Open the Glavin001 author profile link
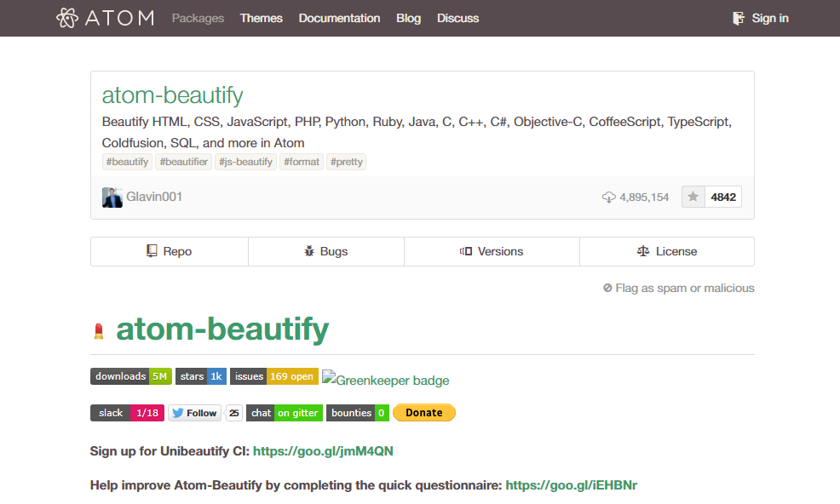Viewport: 840px width, 504px height. (x=154, y=197)
